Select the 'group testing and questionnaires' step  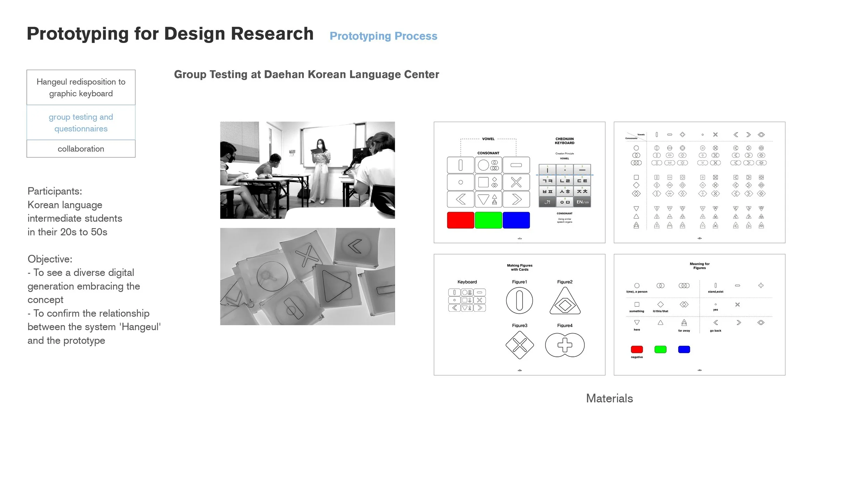tap(81, 123)
